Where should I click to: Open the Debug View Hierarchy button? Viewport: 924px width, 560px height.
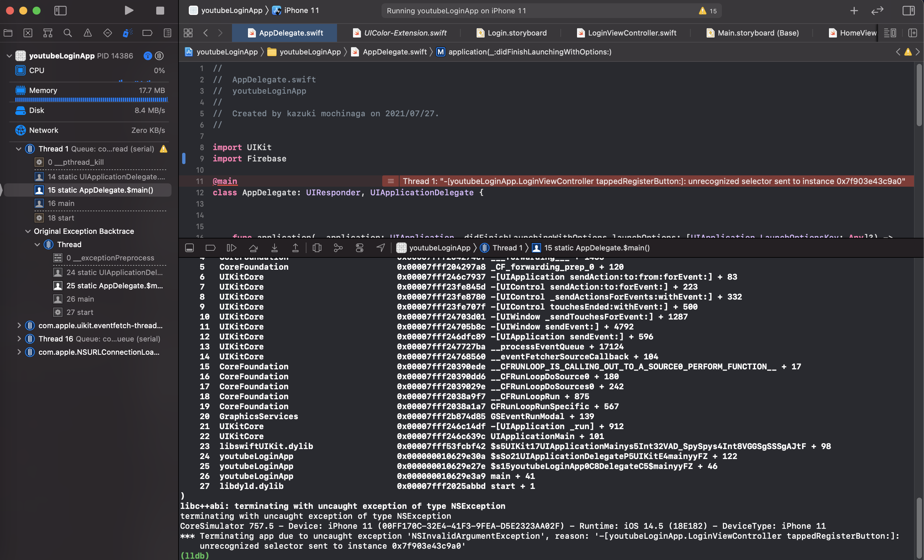pyautogui.click(x=317, y=248)
